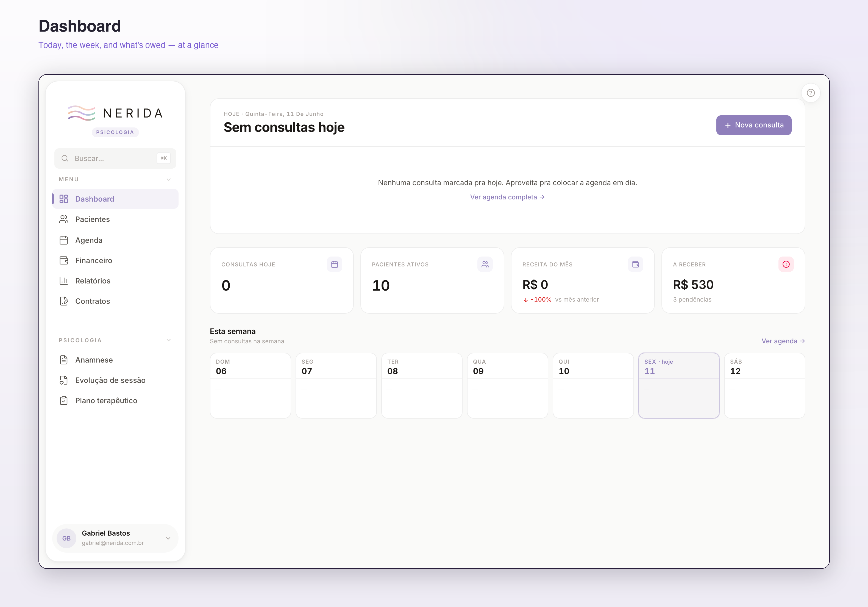
Task: Click the 10 active patients value
Action: (381, 285)
